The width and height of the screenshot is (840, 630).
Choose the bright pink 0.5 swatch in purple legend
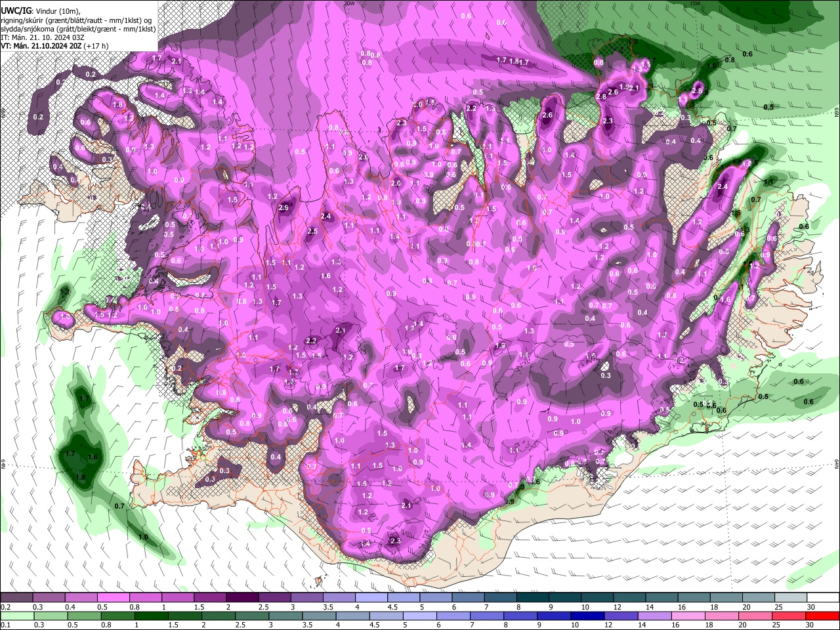click(x=113, y=598)
